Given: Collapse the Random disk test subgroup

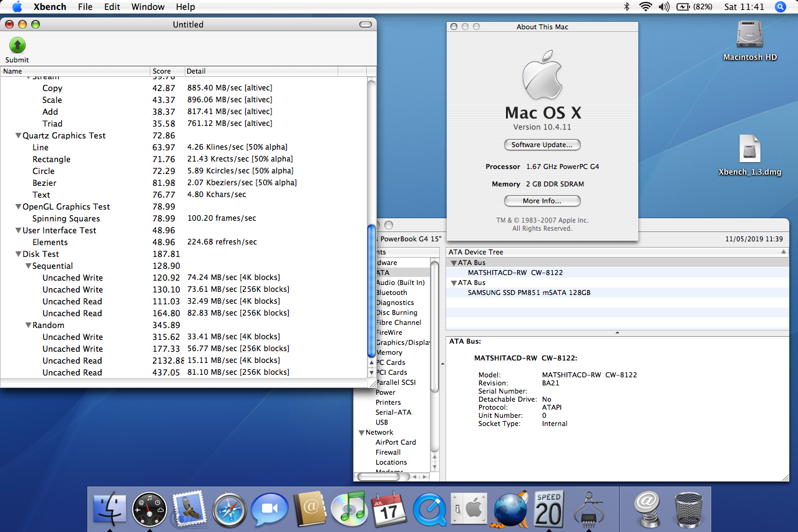Looking at the screenshot, I should click(x=28, y=326).
